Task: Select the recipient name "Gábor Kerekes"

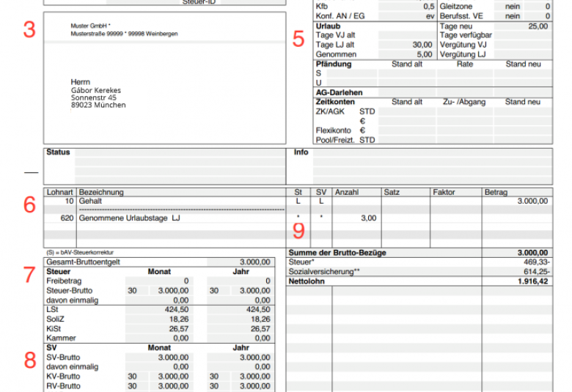Action: pyautogui.click(x=96, y=90)
